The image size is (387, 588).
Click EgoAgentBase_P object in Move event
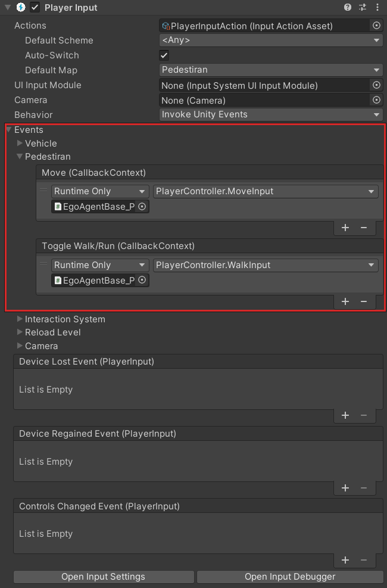click(x=93, y=207)
